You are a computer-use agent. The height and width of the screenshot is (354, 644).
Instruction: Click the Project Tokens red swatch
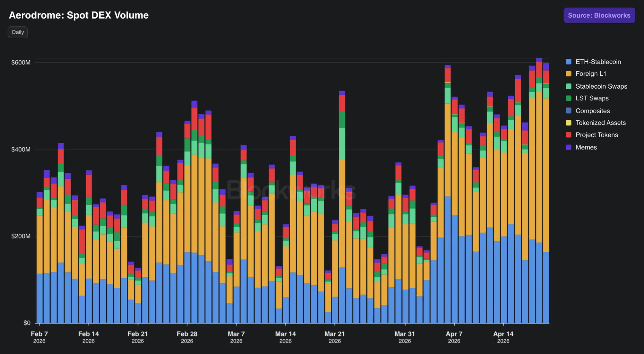tap(569, 135)
